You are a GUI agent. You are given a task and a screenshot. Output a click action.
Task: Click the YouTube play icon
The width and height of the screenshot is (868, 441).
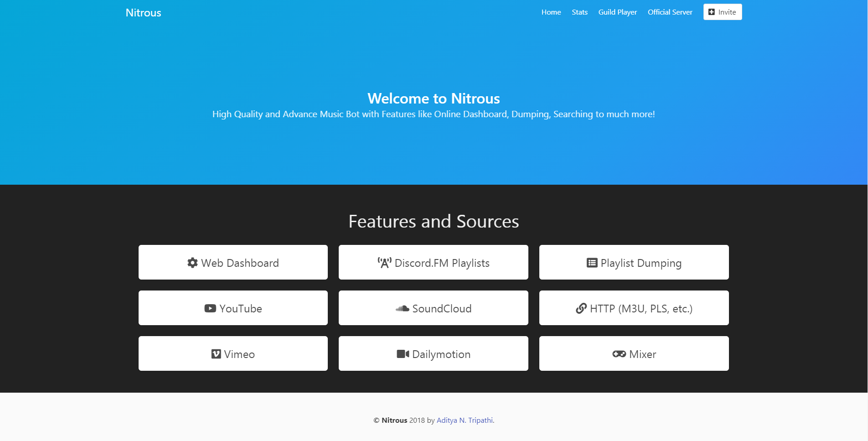click(x=210, y=308)
